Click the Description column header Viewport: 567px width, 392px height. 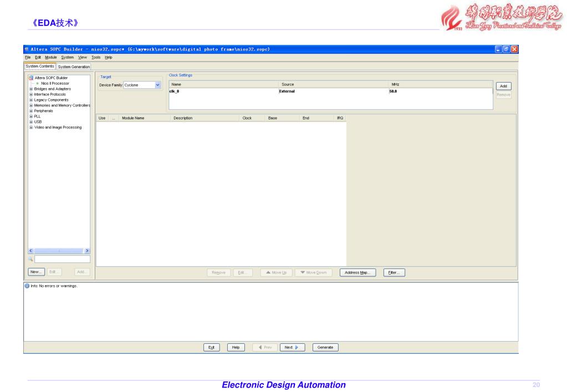205,118
